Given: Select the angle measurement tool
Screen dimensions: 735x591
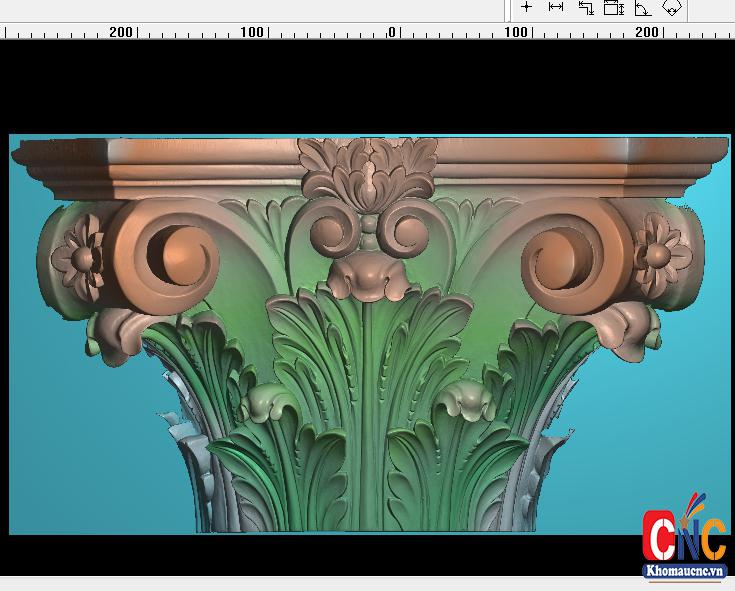Looking at the screenshot, I should click(x=642, y=8).
